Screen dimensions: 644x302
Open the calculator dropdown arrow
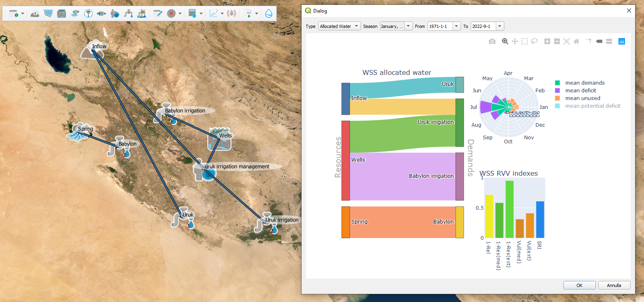click(x=201, y=14)
